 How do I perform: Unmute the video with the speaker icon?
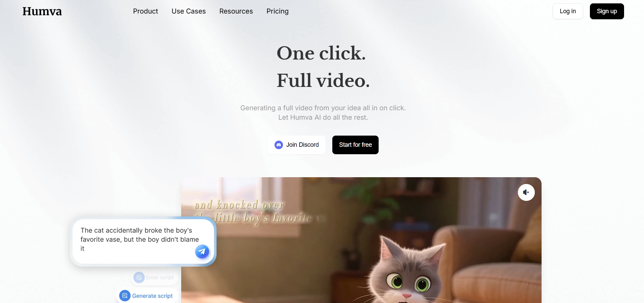(526, 192)
